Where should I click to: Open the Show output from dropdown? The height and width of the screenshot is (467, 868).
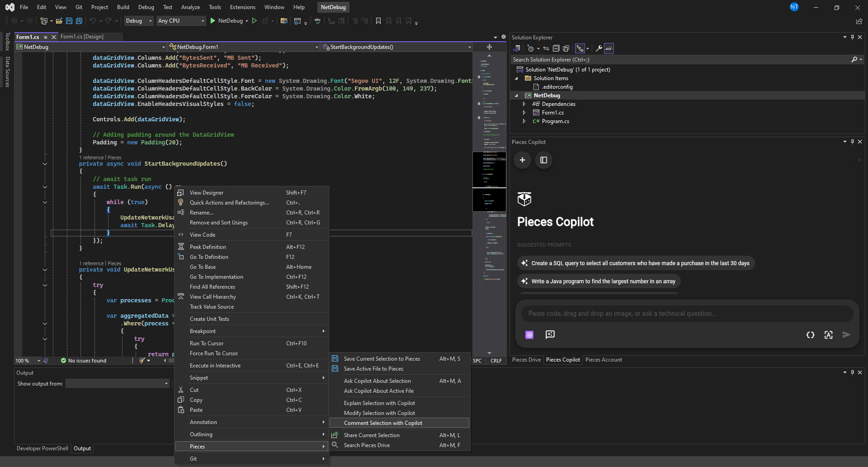[118, 384]
